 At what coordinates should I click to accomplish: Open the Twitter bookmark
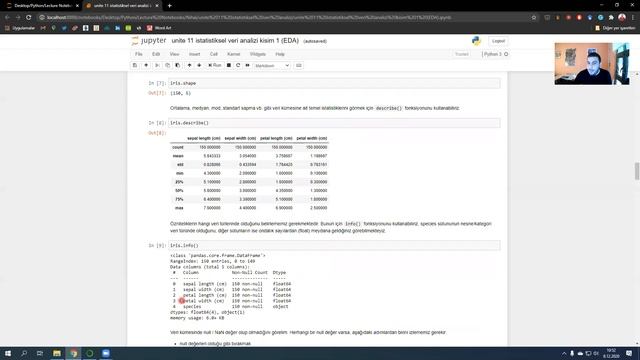tap(64, 28)
